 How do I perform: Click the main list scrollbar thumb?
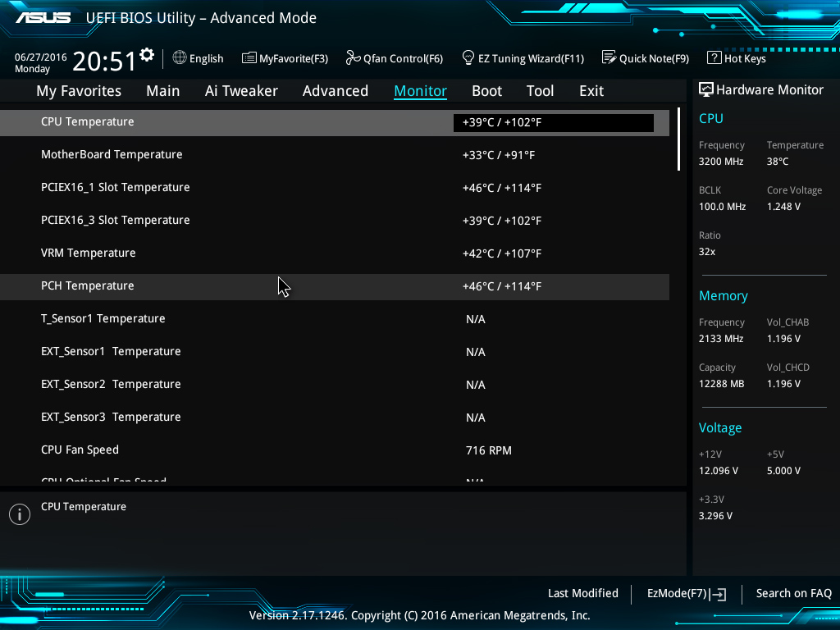click(x=678, y=139)
